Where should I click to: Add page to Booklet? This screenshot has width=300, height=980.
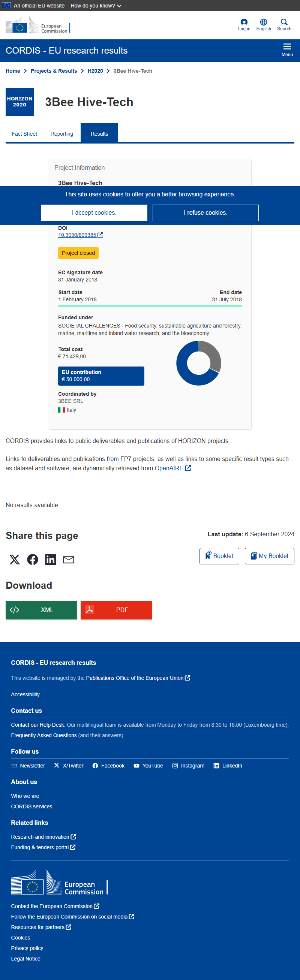[219, 556]
